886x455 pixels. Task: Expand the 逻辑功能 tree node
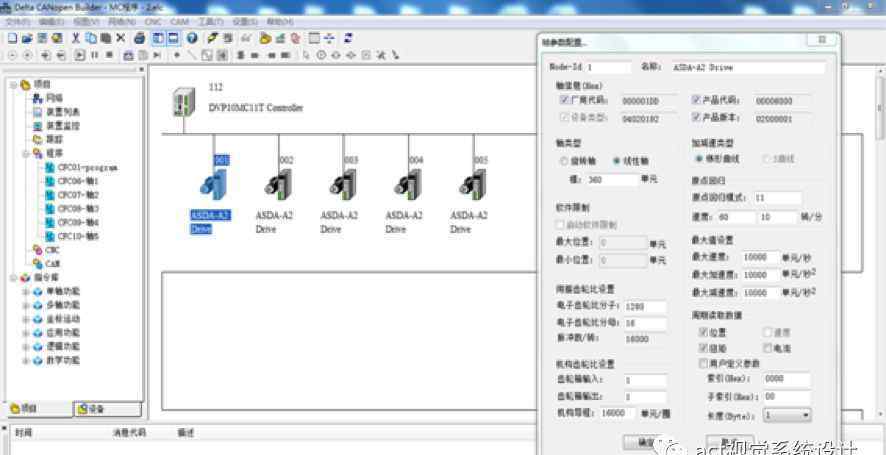[25, 346]
